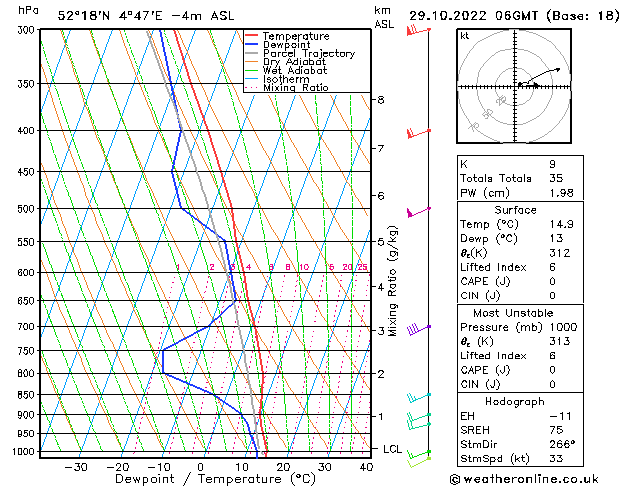The image size is (629, 486).
Task: Click the weatheronline.co.uk copyright text
Action: pos(524,479)
